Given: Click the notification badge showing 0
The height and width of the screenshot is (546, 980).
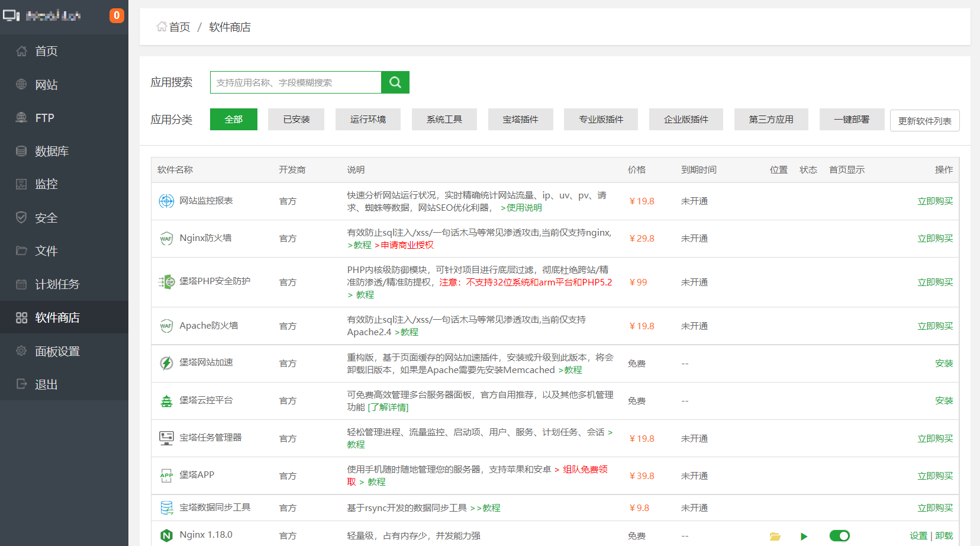Looking at the screenshot, I should 117,15.
